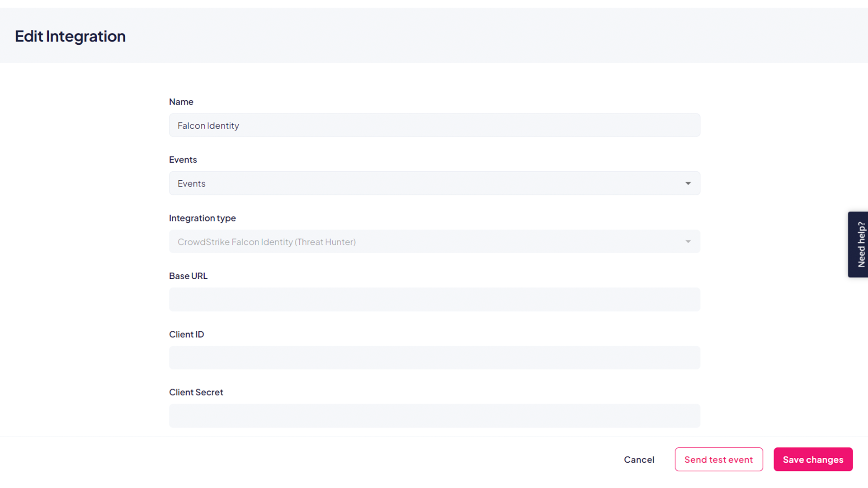
Task: Cancel editing the integration
Action: 639,460
